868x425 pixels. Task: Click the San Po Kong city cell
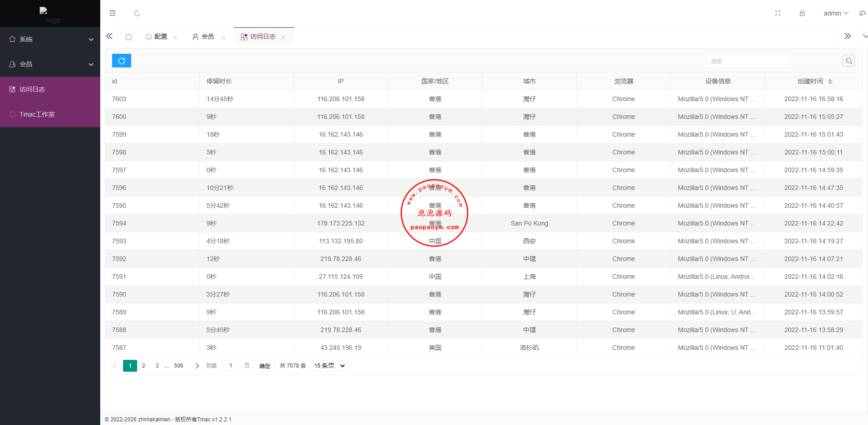pos(529,223)
